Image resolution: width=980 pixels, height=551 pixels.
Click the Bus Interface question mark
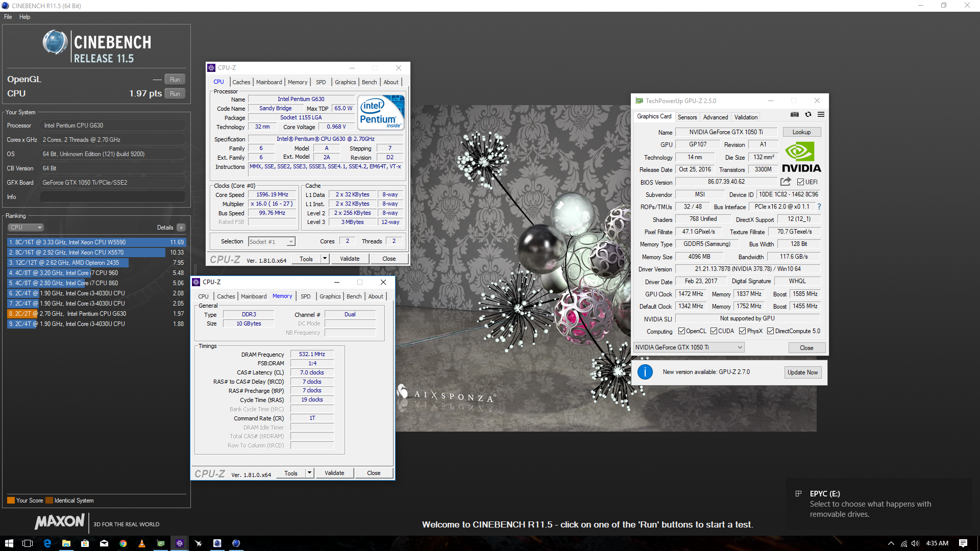coord(819,207)
